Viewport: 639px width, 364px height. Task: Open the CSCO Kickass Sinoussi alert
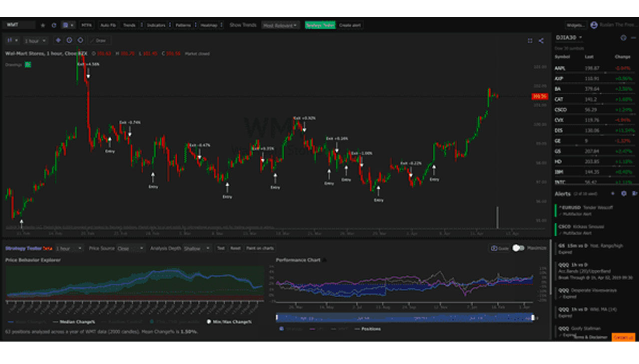[595, 229]
